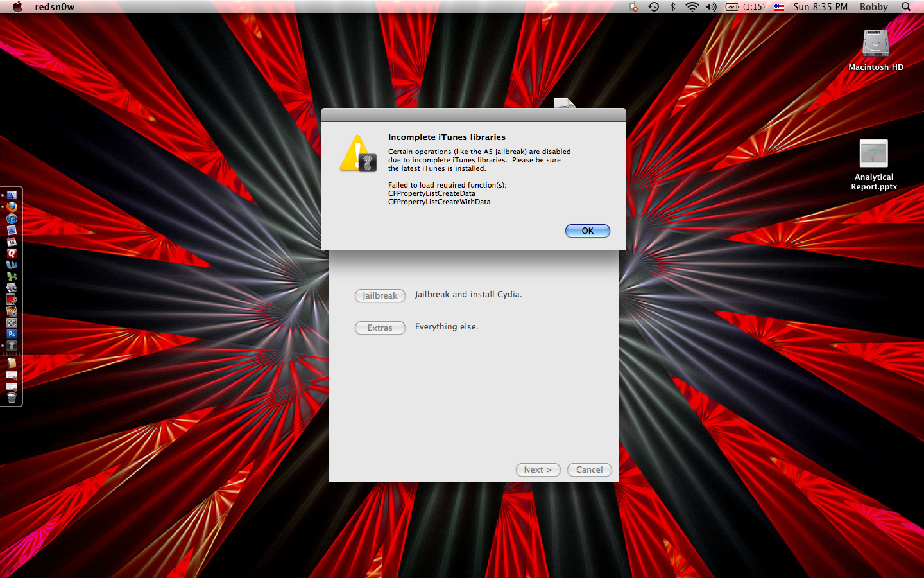Open Preview from the Dock

click(x=12, y=288)
